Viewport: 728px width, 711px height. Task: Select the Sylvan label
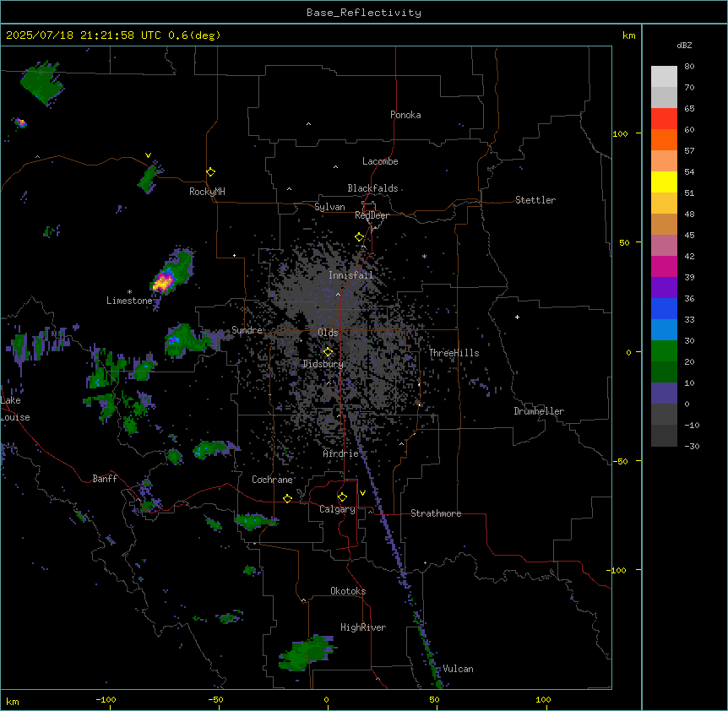pyautogui.click(x=329, y=207)
